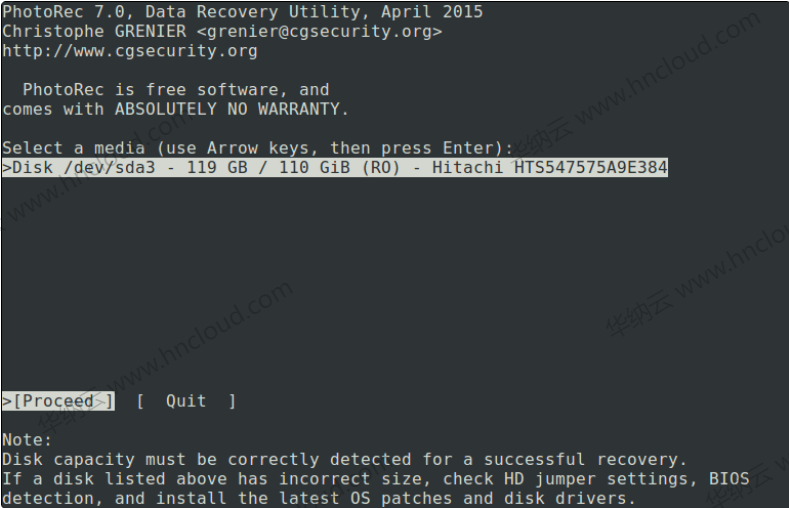Choose the Quit option
Image resolution: width=789 pixels, height=508 pixels.
click(186, 401)
